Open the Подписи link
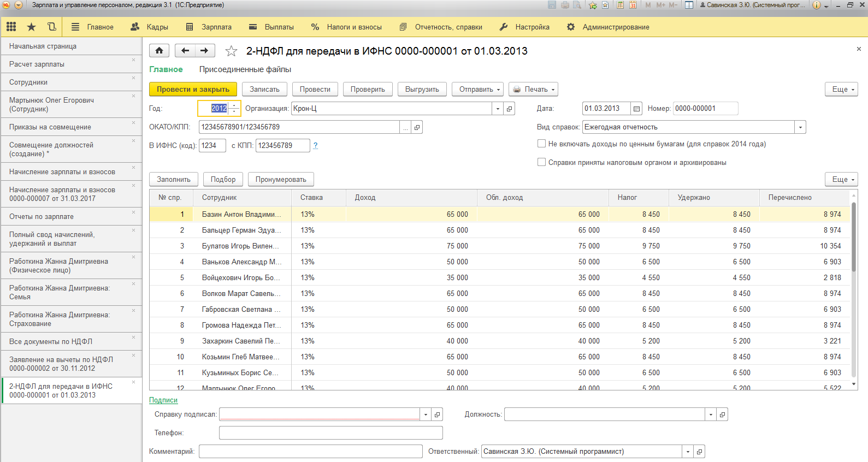 click(163, 400)
